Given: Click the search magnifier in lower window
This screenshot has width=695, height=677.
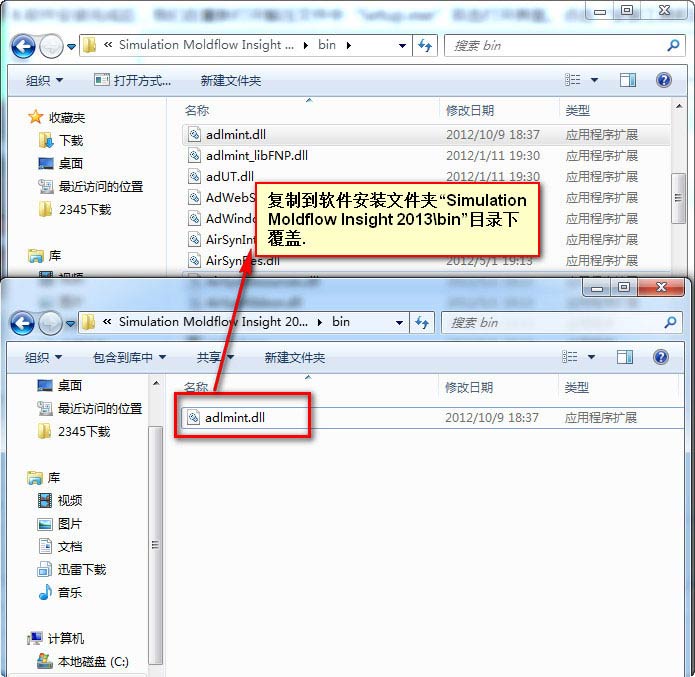Looking at the screenshot, I should click(x=670, y=322).
